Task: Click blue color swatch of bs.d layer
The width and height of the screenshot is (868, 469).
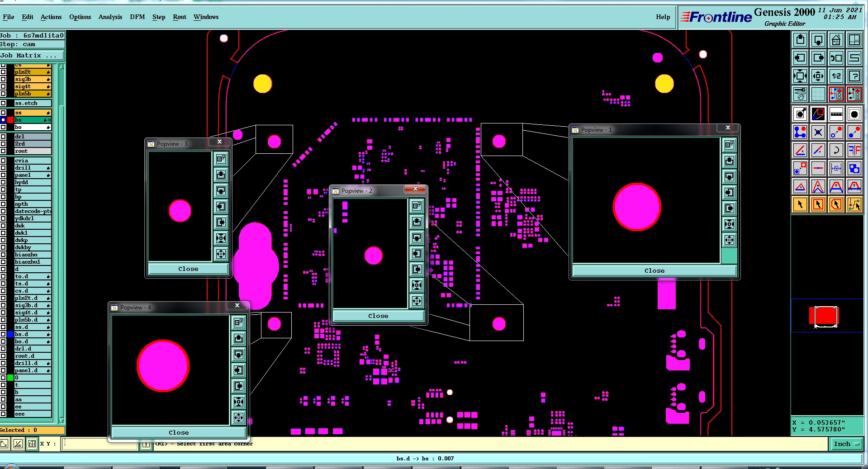Action: (10, 334)
